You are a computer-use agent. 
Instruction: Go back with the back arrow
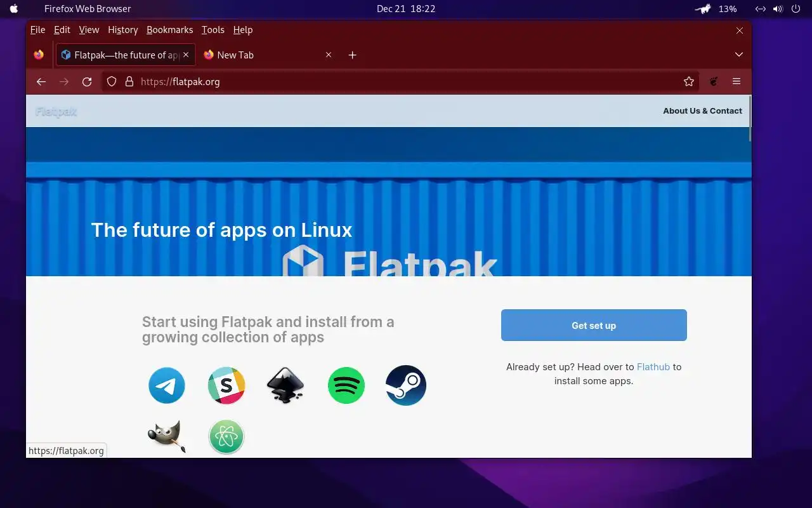click(x=41, y=81)
